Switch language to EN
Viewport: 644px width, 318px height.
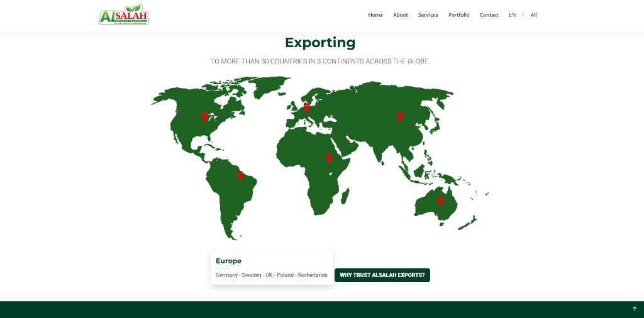512,15
